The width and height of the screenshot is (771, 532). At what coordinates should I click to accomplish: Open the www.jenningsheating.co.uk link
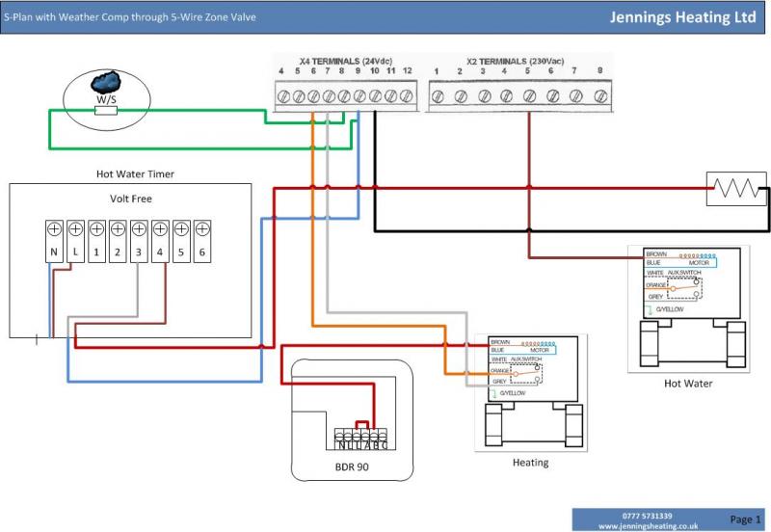[x=647, y=526]
